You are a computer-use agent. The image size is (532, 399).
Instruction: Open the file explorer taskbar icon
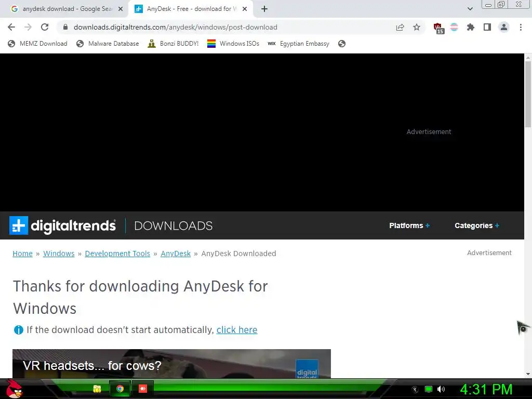pos(97,389)
